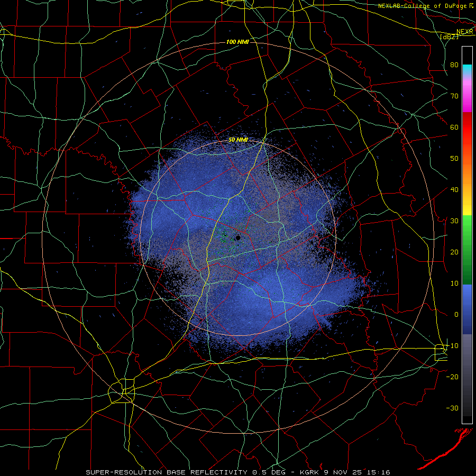Click the 60 value on dBZ scale

click(454, 127)
